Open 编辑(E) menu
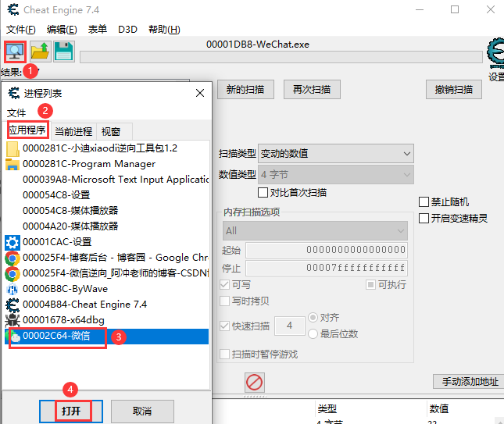 click(62, 30)
